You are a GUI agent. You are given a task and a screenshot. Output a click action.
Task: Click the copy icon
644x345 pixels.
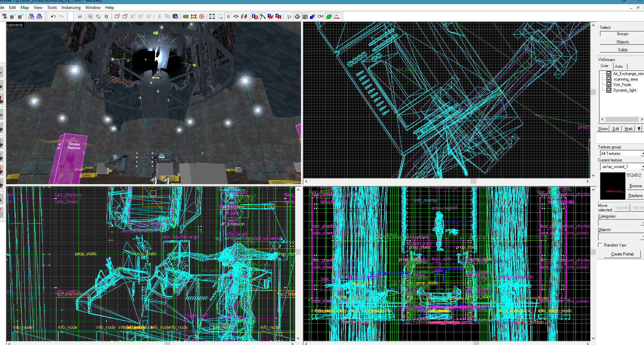pyautogui.click(x=167, y=16)
